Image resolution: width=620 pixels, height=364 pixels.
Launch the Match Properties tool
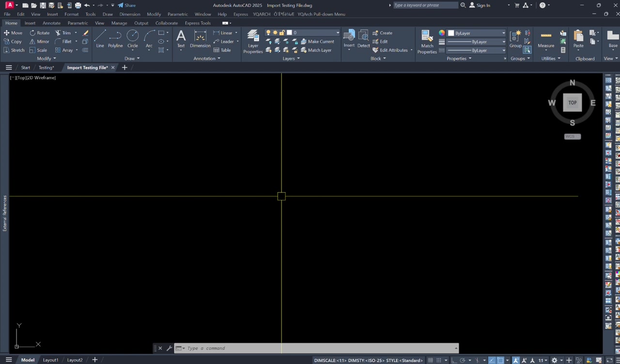427,42
